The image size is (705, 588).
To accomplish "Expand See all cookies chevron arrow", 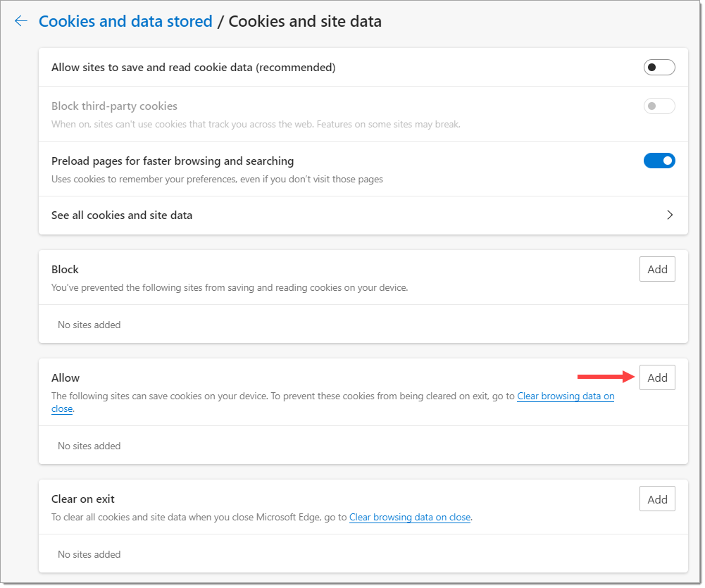I will pos(670,215).
